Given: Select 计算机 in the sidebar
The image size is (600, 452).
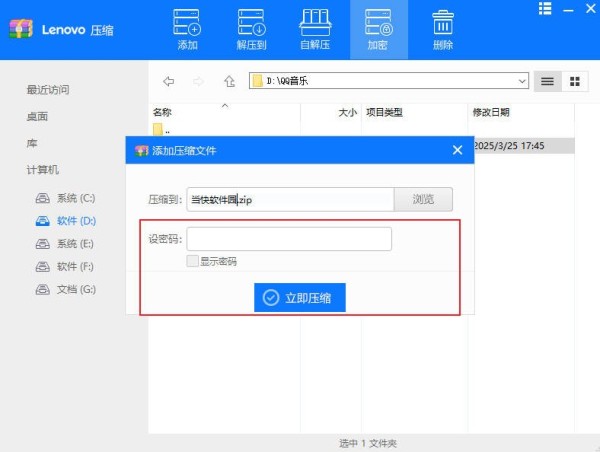Looking at the screenshot, I should click(x=42, y=170).
